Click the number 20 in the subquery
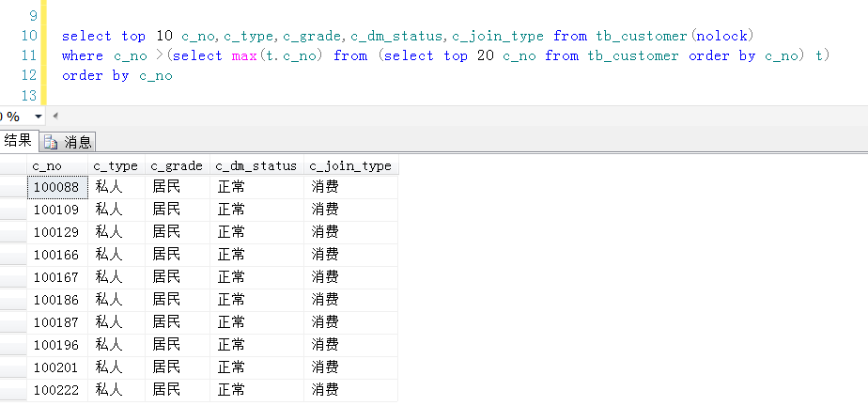Image resolution: width=868 pixels, height=406 pixels. click(x=485, y=56)
